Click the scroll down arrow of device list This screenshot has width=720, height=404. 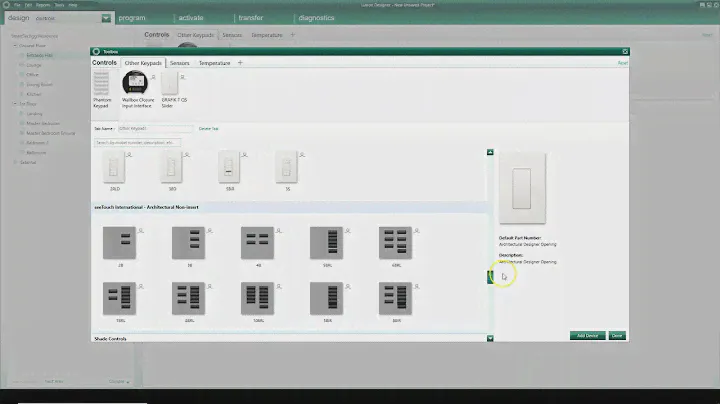click(490, 338)
